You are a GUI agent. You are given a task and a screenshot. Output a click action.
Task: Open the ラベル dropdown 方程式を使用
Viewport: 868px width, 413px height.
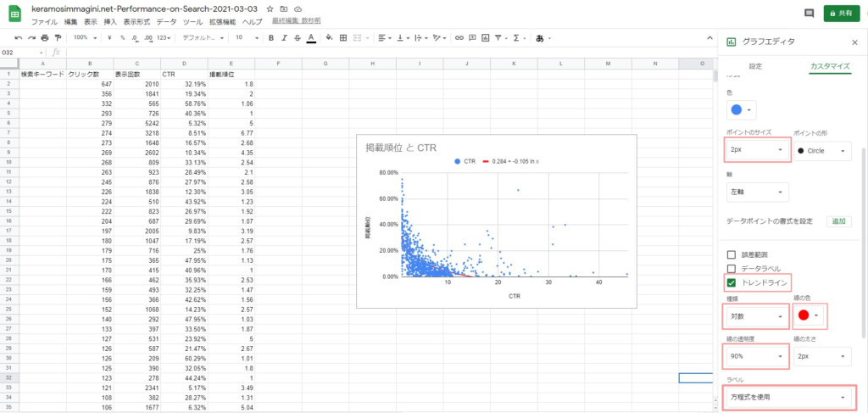(789, 396)
